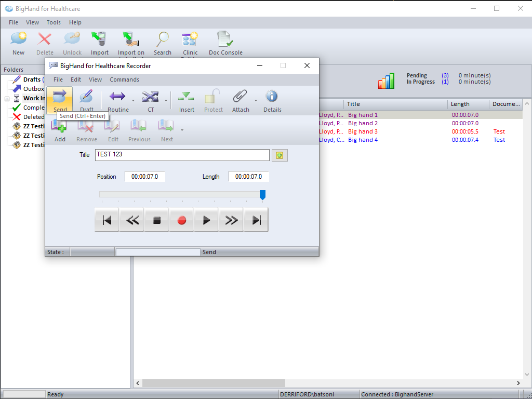This screenshot has width=532, height=399.
Task: Click the Remove bookmark icon
Action: pyautogui.click(x=86, y=126)
